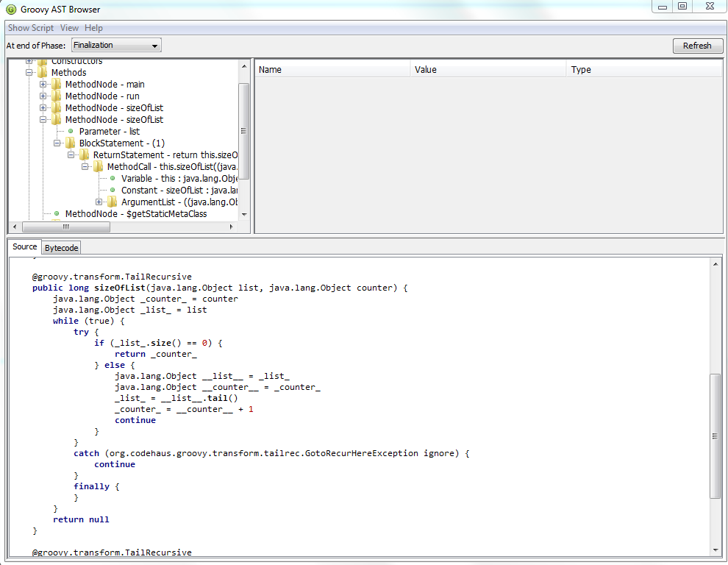This screenshot has height=565, width=728.
Task: Click the folder icon of MethodNode - main
Action: coord(57,85)
